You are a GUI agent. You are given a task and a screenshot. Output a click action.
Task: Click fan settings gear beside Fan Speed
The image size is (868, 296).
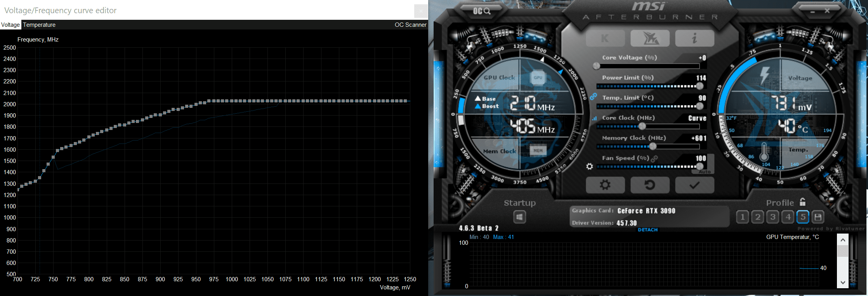point(590,166)
